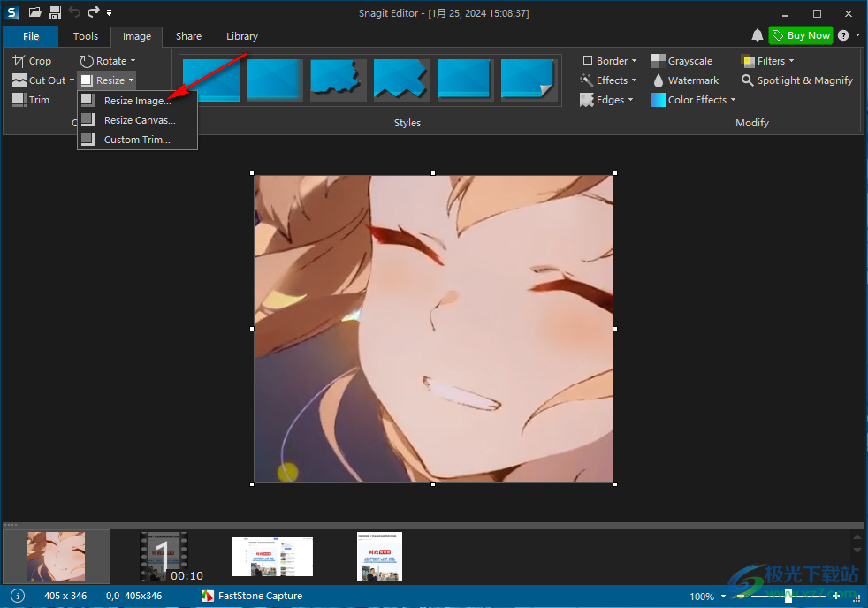This screenshot has width=868, height=608.
Task: Click the redo arrow icon
Action: pos(94,11)
